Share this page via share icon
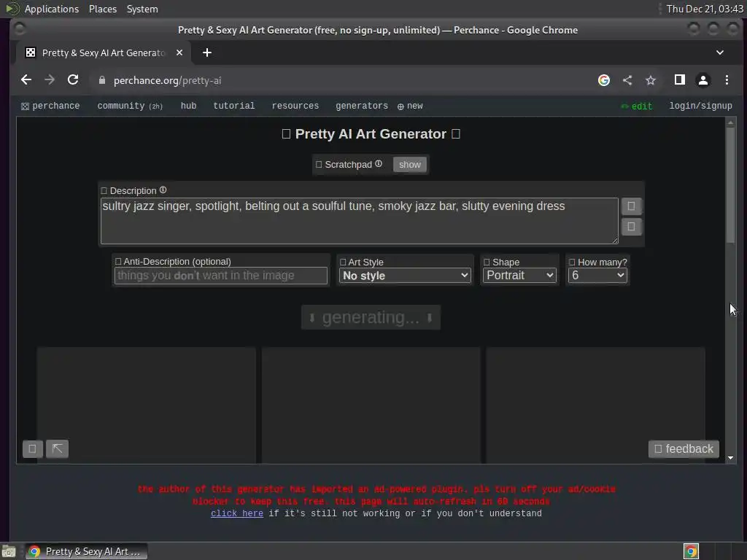Viewport: 747px width, 560px height. coord(627,80)
